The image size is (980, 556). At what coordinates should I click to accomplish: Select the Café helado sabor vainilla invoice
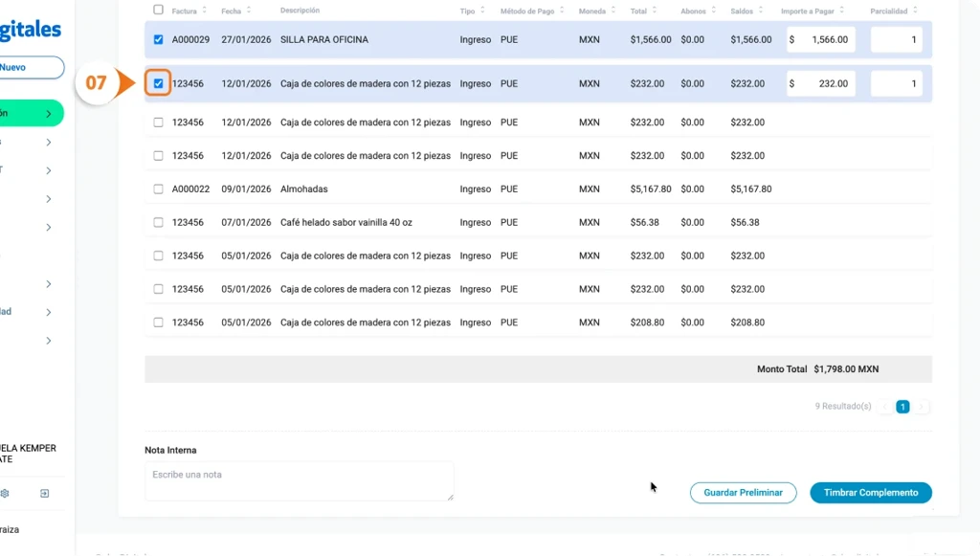159,223
